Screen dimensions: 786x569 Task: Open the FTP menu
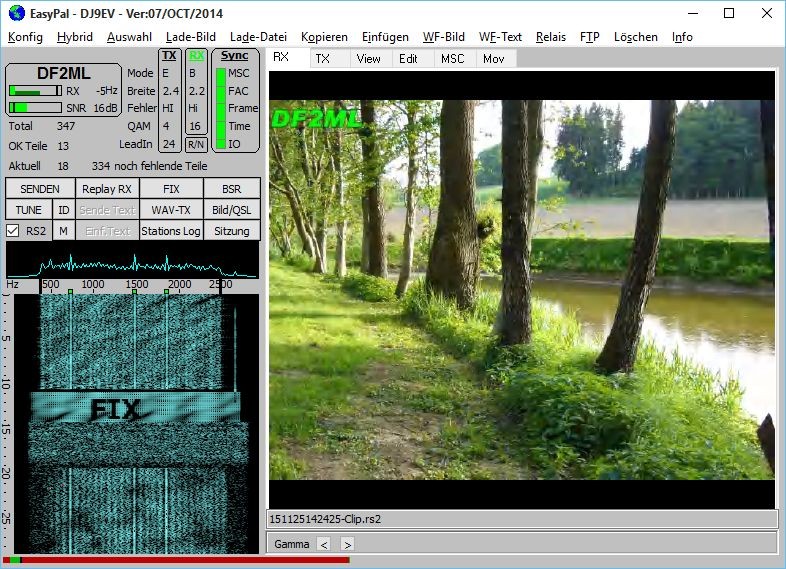click(590, 37)
